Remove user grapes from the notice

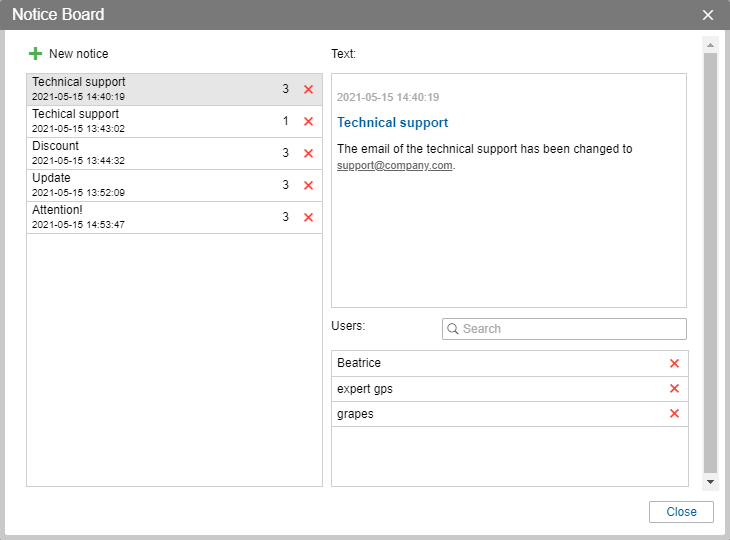[674, 414]
